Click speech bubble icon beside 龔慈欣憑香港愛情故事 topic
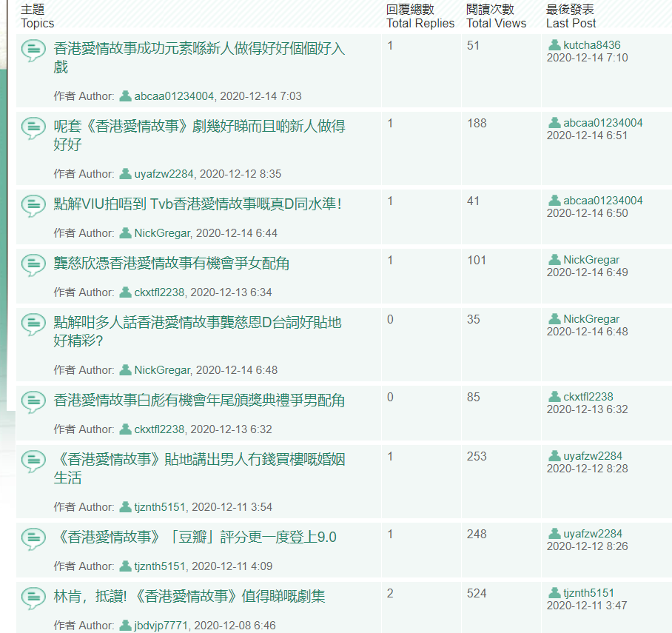The height and width of the screenshot is (633, 672). tap(33, 265)
